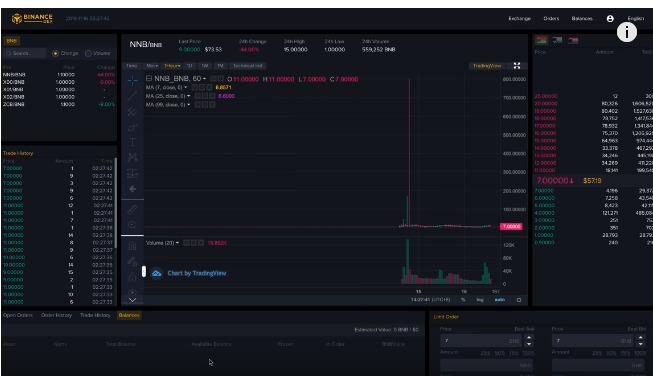
Task: Increase buy price with up stepper
Action: pyautogui.click(x=529, y=338)
